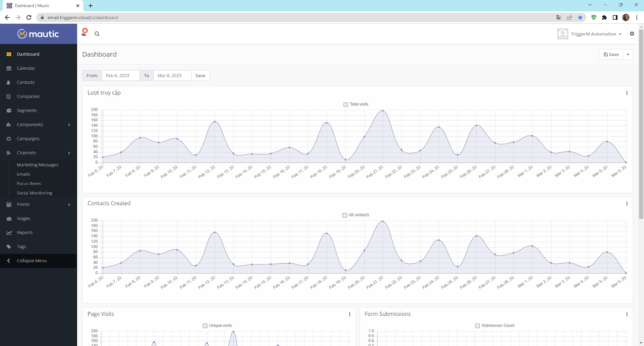Edit the From date field Feb 6, 2023
Viewport: 644px width, 346px height.
coord(120,76)
